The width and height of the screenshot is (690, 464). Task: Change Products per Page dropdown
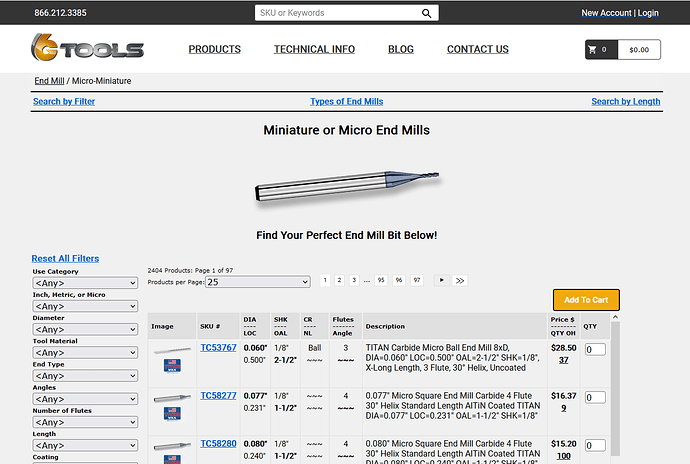click(x=258, y=282)
